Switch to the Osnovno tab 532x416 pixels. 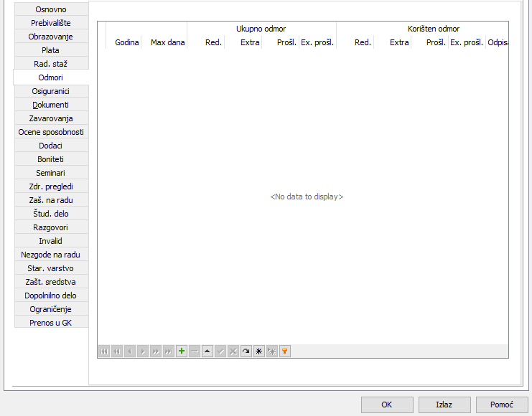coord(51,9)
